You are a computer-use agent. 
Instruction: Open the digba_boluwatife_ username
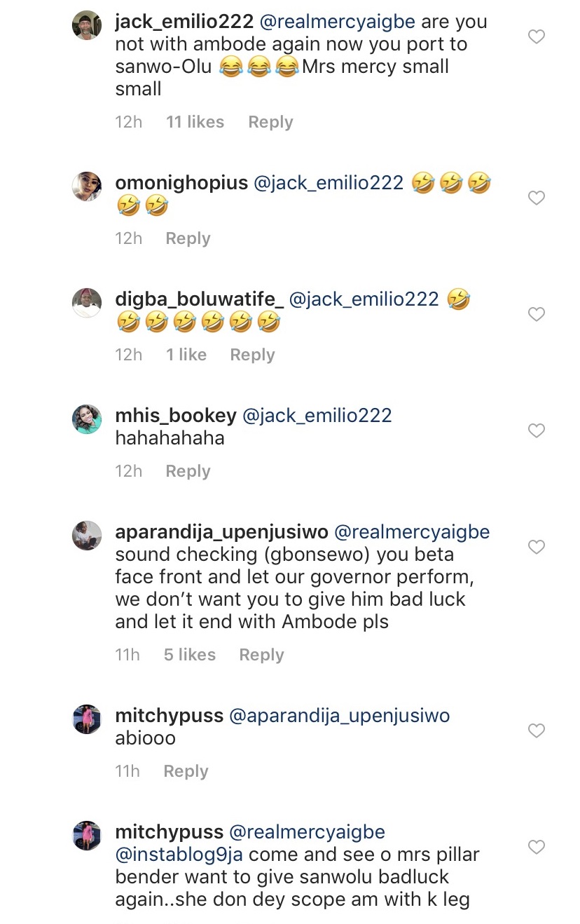pos(199,299)
